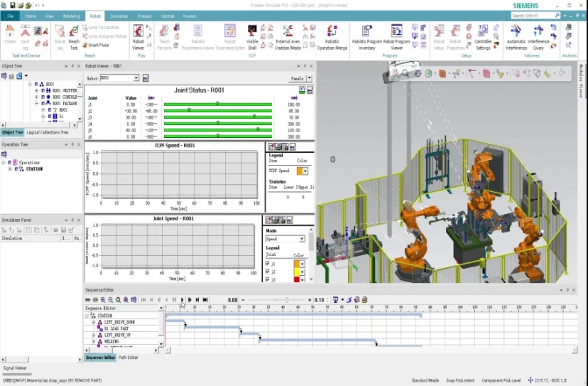Uncheck the j2 joint legend checkbox
This screenshot has width=588, height=386.
coord(268,272)
